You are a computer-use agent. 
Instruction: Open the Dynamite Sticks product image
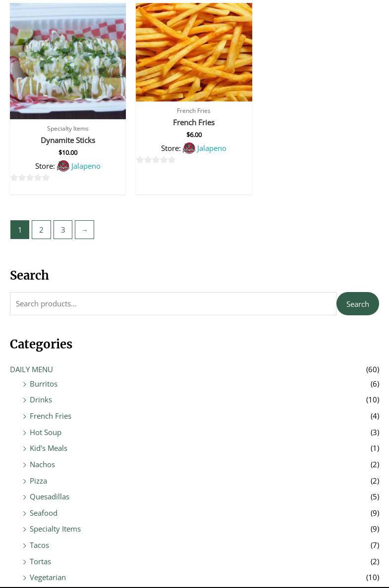tap(68, 61)
